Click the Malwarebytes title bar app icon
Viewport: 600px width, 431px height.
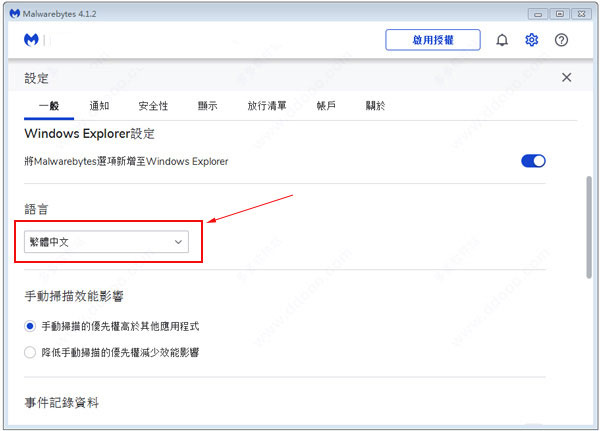click(14, 12)
